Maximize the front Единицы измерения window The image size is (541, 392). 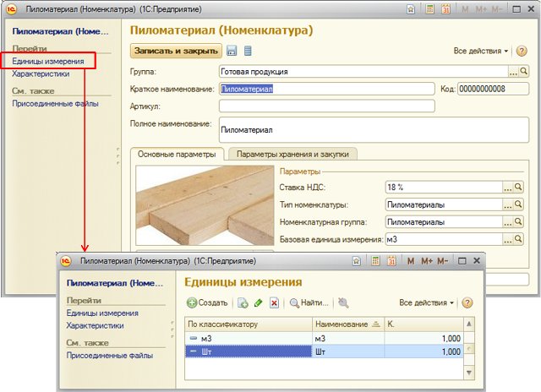click(462, 261)
